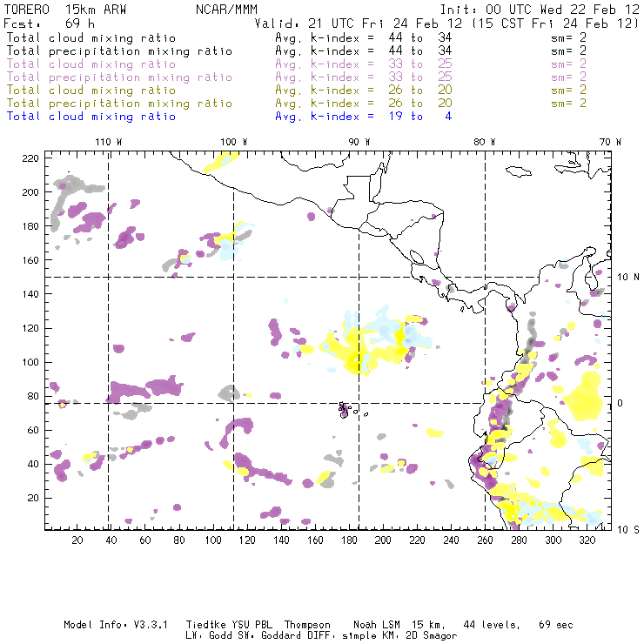Viewport: 644px width, 644px height.
Task: Click purple "Total cloud mixing ratio" legend label
Action: point(91,64)
